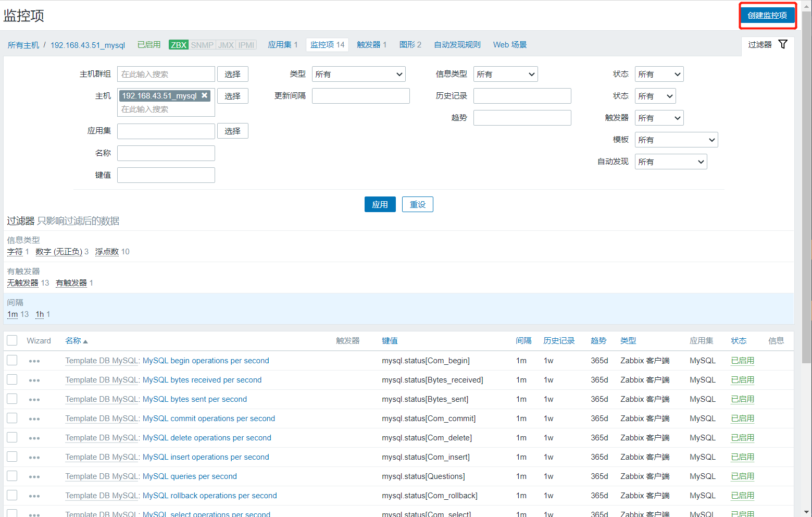Focus the 更新间隔 input field
812x517 pixels.
361,96
